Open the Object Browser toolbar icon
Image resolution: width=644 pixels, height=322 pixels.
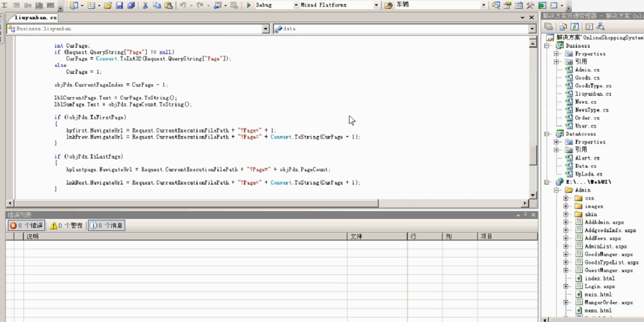click(519, 5)
